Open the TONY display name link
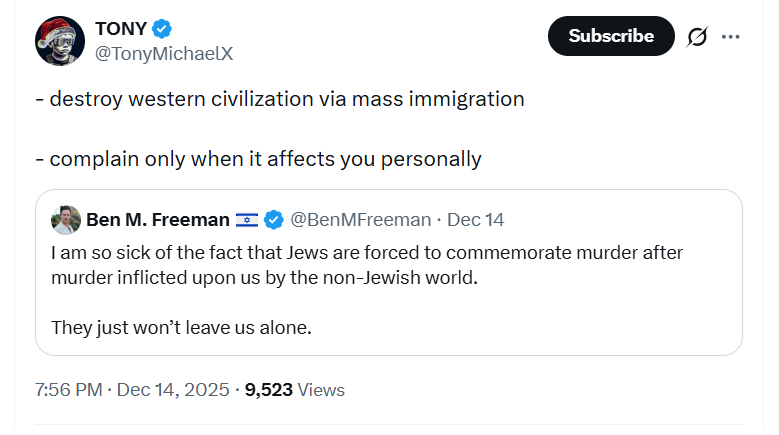The image size is (779, 435). (119, 28)
